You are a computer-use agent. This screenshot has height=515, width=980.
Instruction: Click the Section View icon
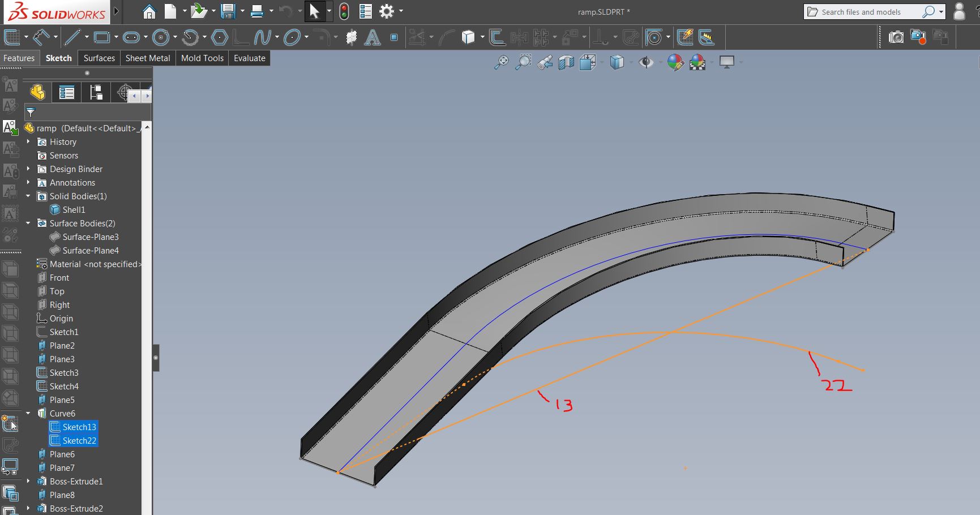click(566, 62)
